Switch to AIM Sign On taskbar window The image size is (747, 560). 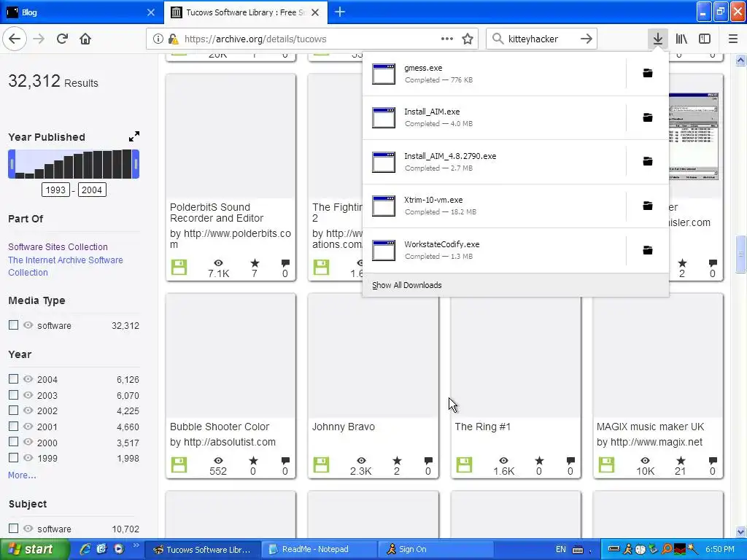coord(436,549)
